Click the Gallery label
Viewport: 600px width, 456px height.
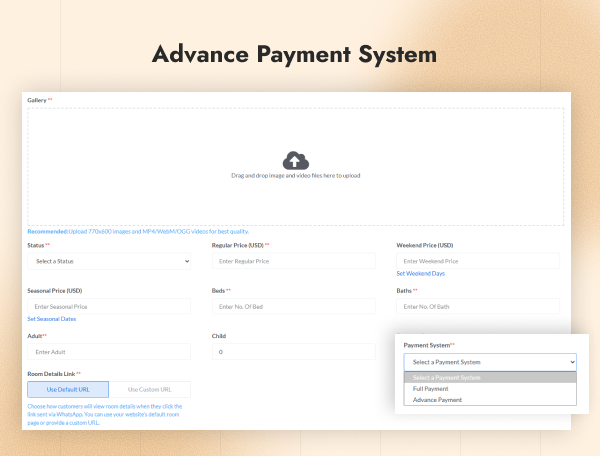[x=37, y=100]
